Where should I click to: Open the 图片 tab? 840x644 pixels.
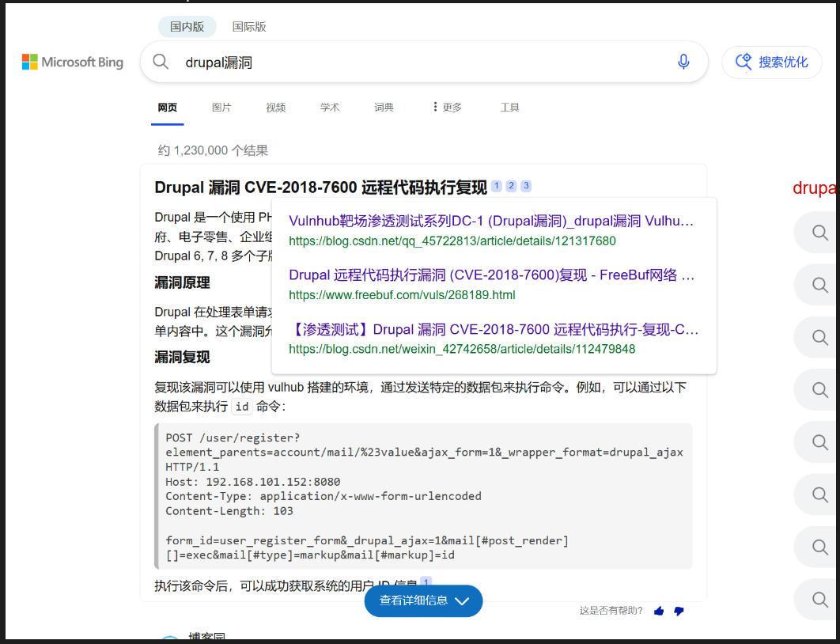221,108
